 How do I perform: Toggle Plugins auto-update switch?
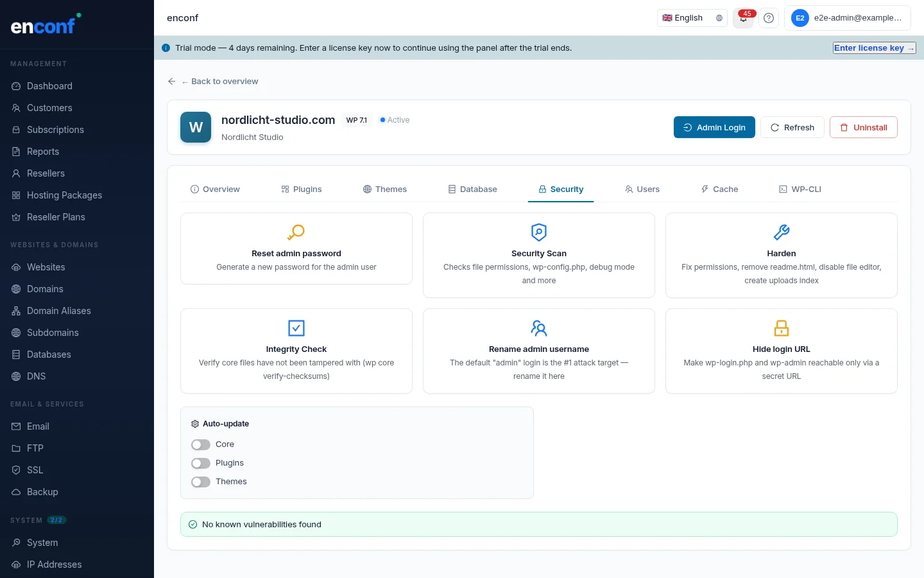[201, 463]
